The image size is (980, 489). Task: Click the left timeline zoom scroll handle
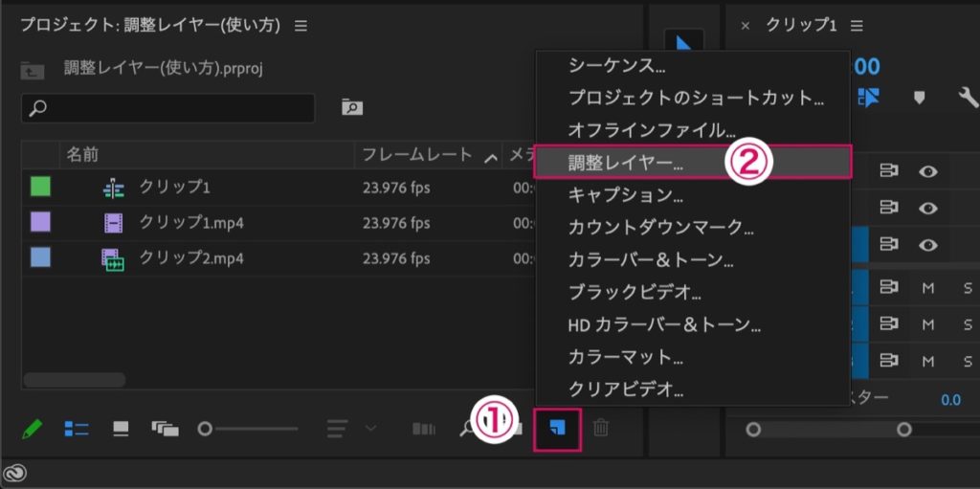tap(753, 430)
